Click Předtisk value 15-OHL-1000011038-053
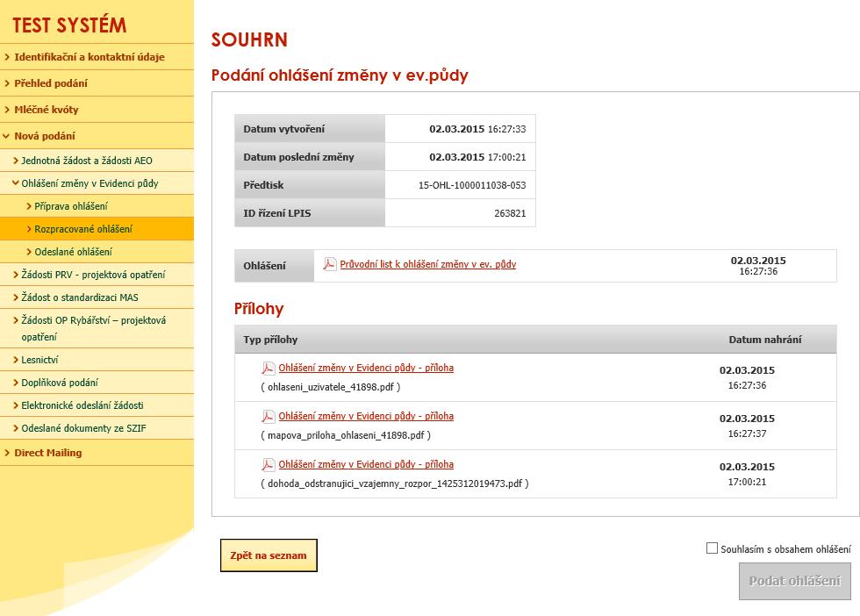The height and width of the screenshot is (616, 860). point(472,185)
